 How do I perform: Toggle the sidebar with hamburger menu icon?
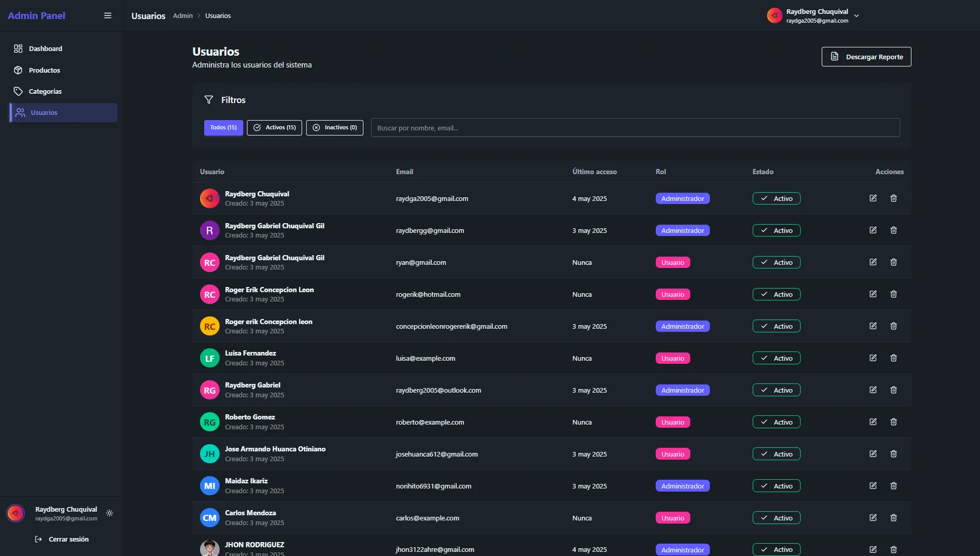tap(108, 15)
